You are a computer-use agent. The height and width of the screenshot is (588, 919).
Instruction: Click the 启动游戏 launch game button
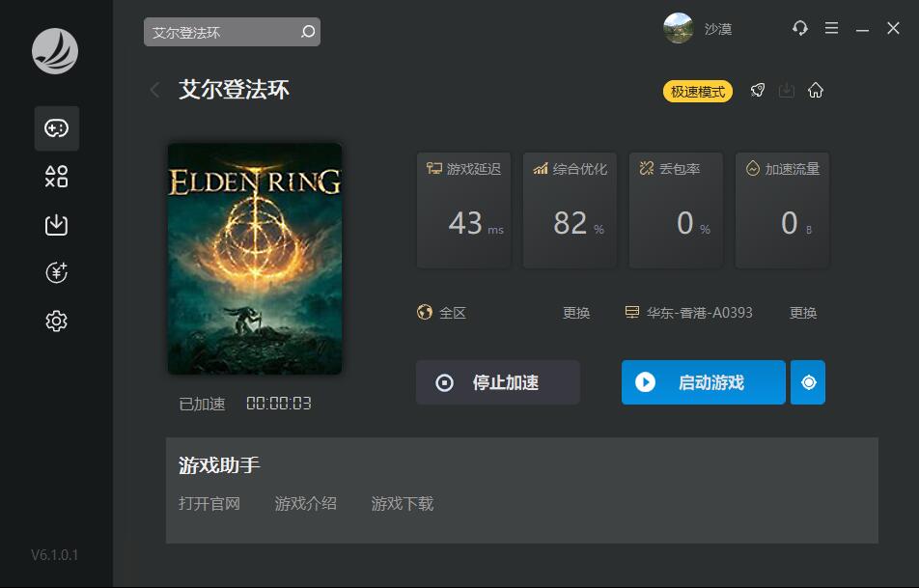[704, 382]
